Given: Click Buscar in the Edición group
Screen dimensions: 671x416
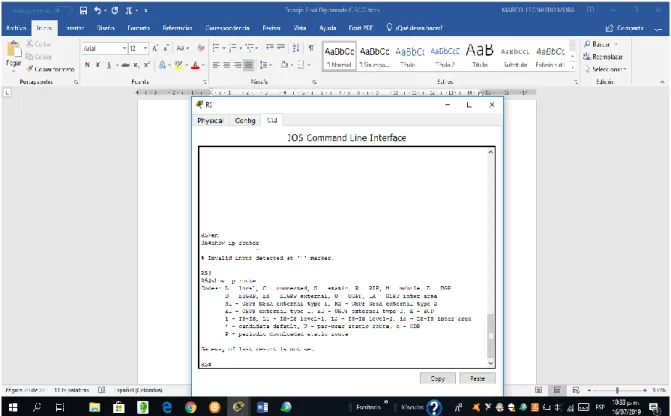Looking at the screenshot, I should (x=600, y=44).
